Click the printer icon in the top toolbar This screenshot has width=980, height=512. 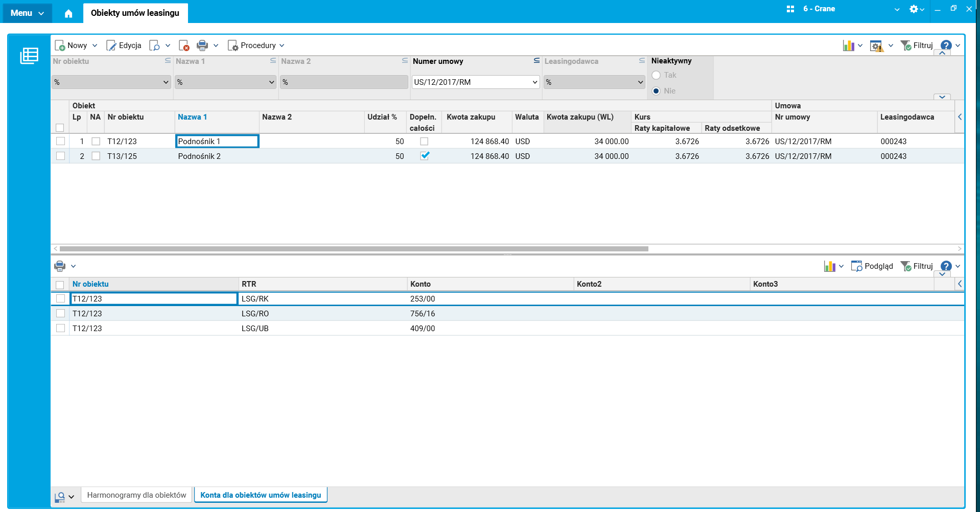coord(202,45)
